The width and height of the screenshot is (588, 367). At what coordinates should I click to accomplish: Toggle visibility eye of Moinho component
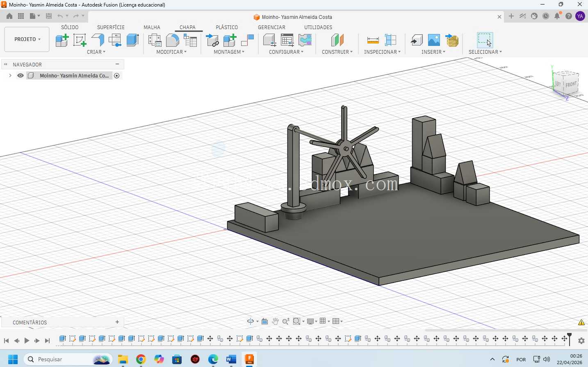pyautogui.click(x=21, y=75)
